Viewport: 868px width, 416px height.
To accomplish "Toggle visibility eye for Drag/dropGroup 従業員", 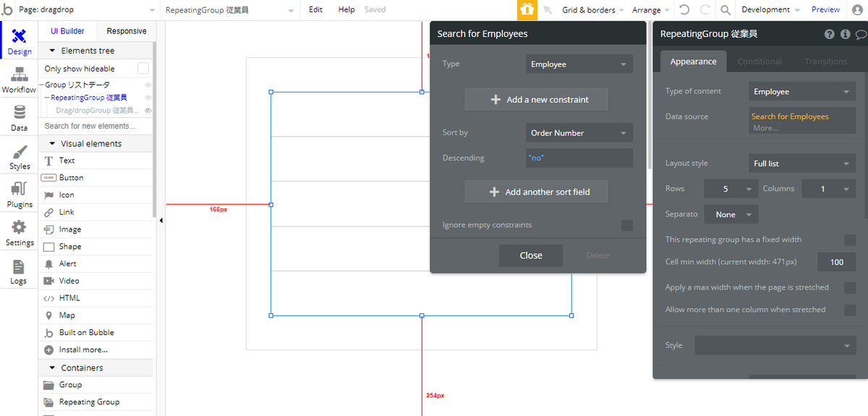I will 148,111.
